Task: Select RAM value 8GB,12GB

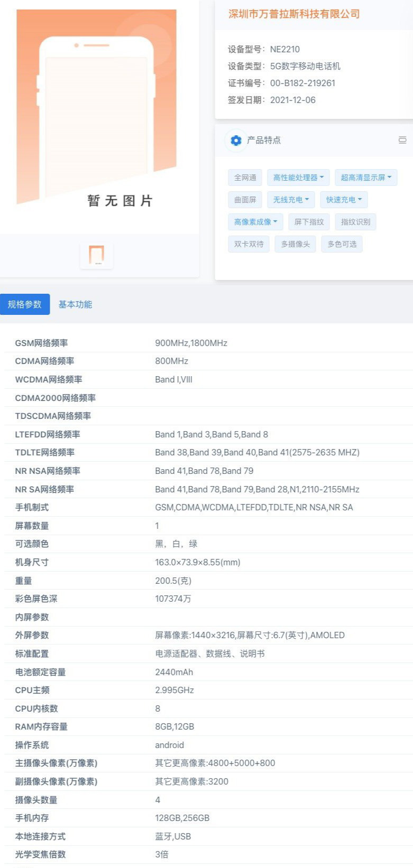Action: (175, 726)
